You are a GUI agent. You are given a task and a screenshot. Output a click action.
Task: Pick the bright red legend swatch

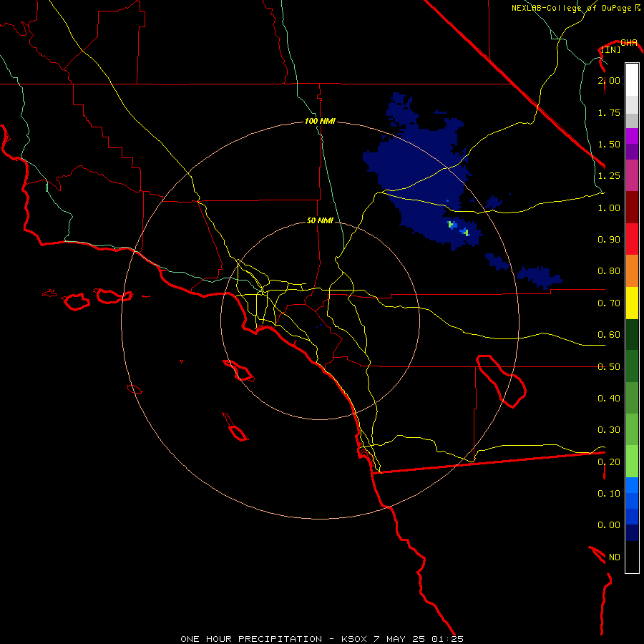[632, 239]
